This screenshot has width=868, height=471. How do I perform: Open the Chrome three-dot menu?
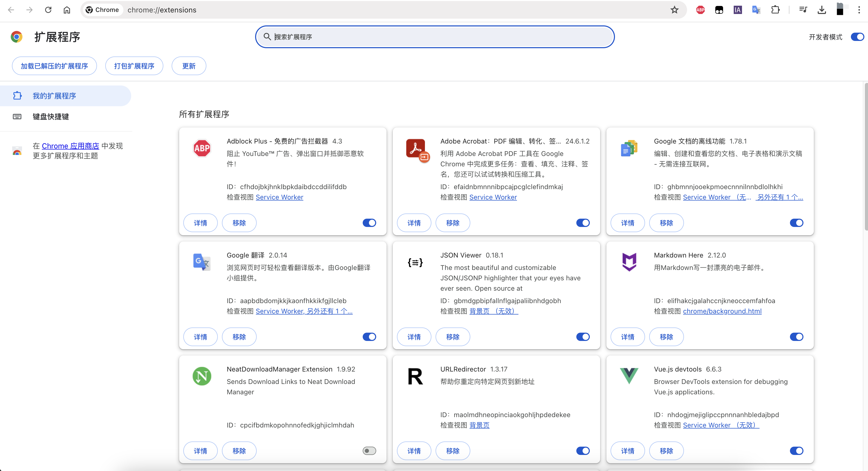[x=859, y=10]
